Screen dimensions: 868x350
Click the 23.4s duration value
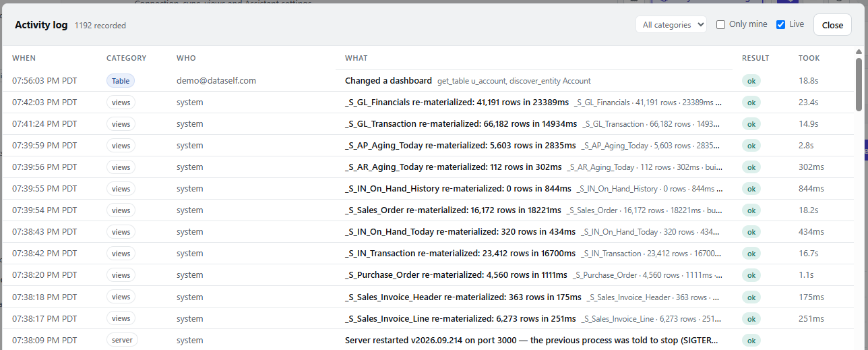[809, 103]
